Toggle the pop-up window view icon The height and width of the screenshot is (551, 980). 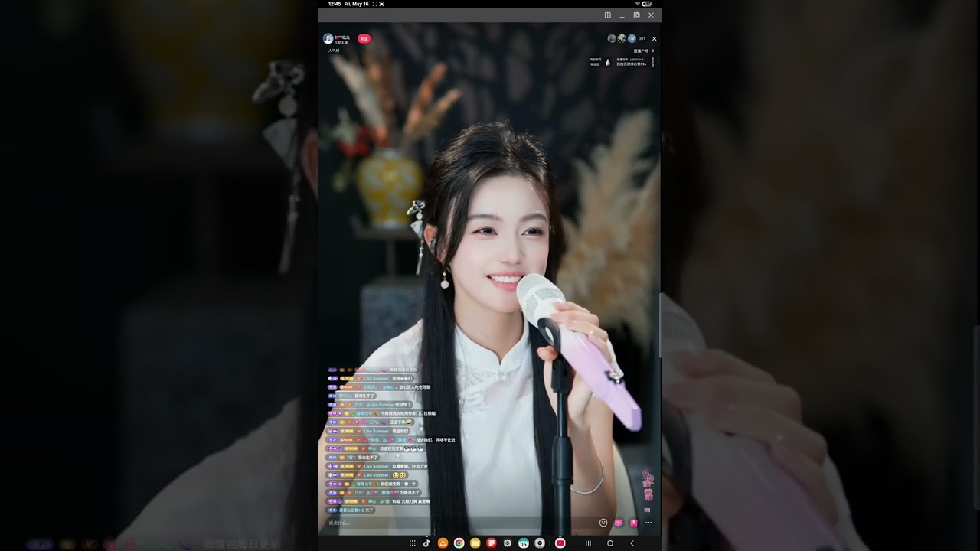click(636, 15)
